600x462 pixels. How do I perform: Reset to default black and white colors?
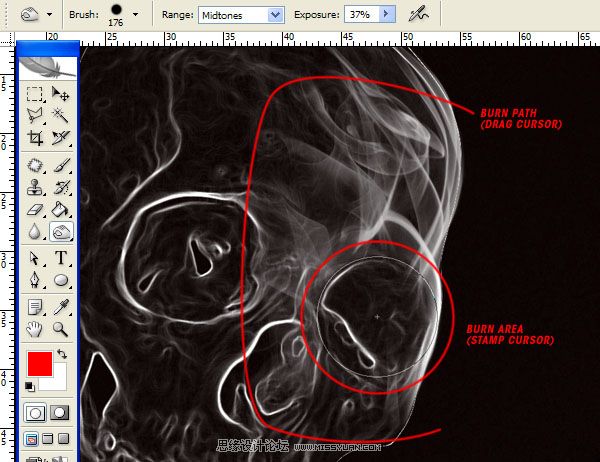pyautogui.click(x=30, y=387)
